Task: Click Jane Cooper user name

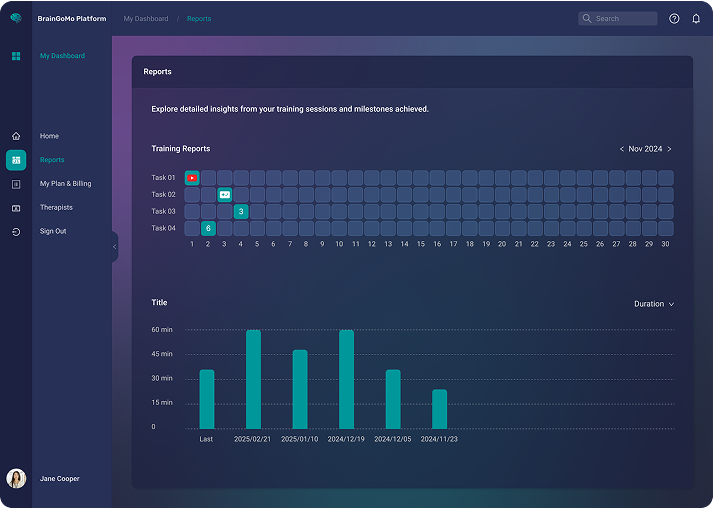Action: (x=60, y=479)
